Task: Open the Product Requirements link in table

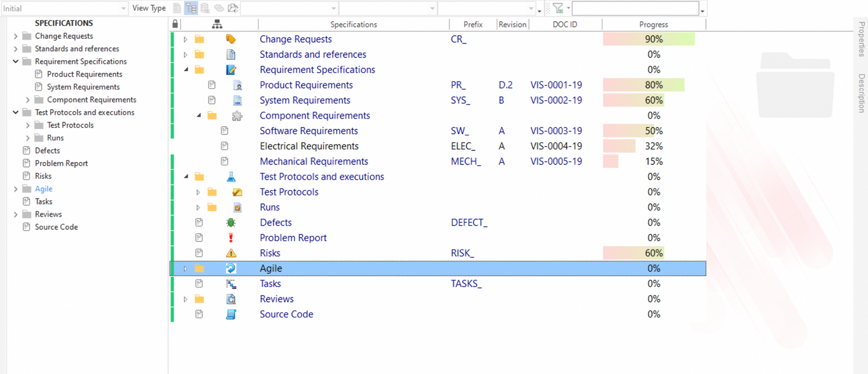Action: 306,85
